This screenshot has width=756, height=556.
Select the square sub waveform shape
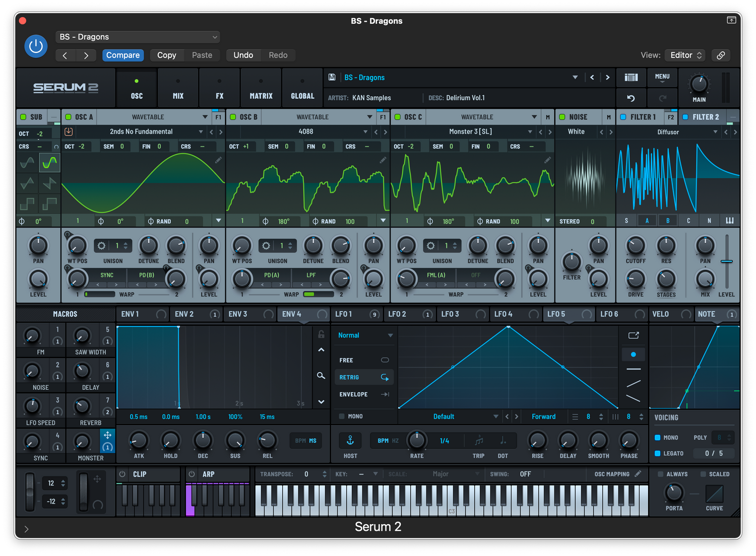tap(27, 204)
